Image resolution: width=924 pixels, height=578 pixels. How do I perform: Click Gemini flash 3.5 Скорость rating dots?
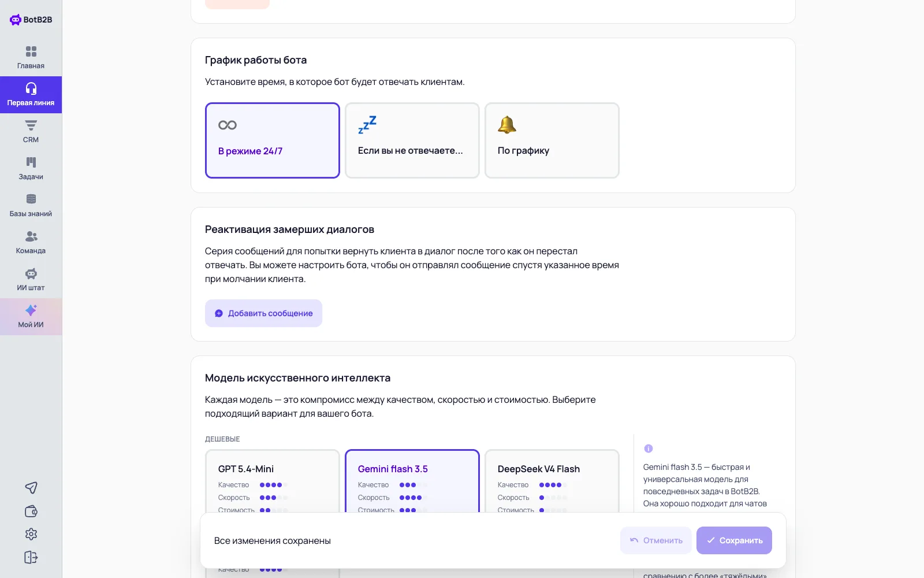pos(413,498)
